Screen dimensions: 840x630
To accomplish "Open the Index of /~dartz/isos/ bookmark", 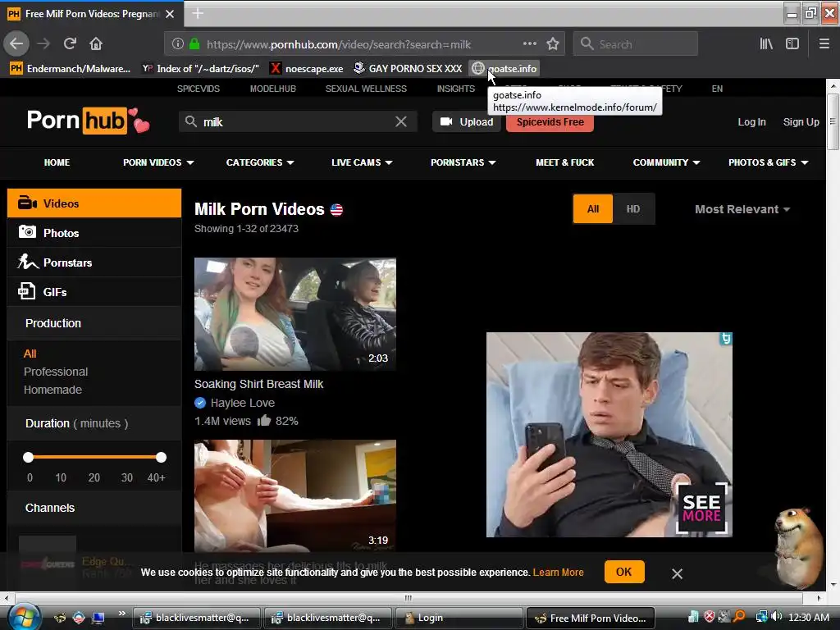I will (x=200, y=69).
